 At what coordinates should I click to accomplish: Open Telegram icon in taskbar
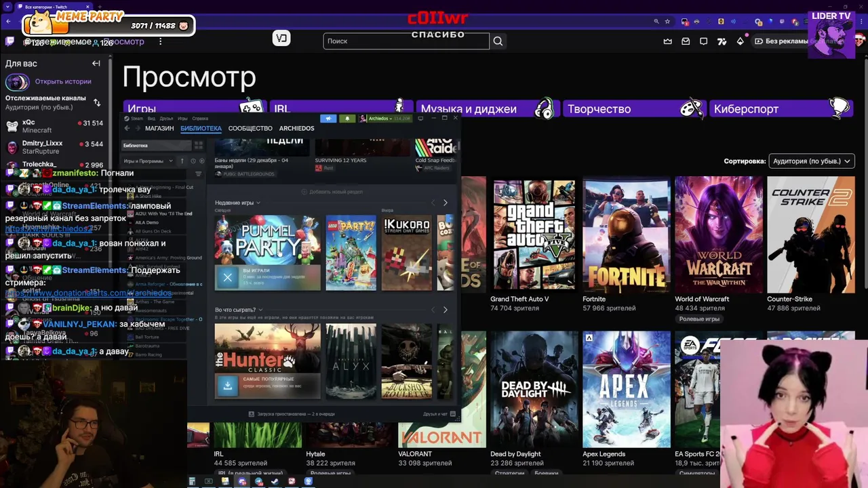pos(258,482)
